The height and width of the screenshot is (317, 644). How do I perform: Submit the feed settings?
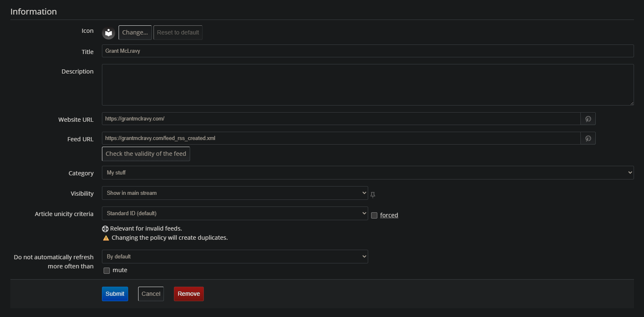pyautogui.click(x=115, y=294)
